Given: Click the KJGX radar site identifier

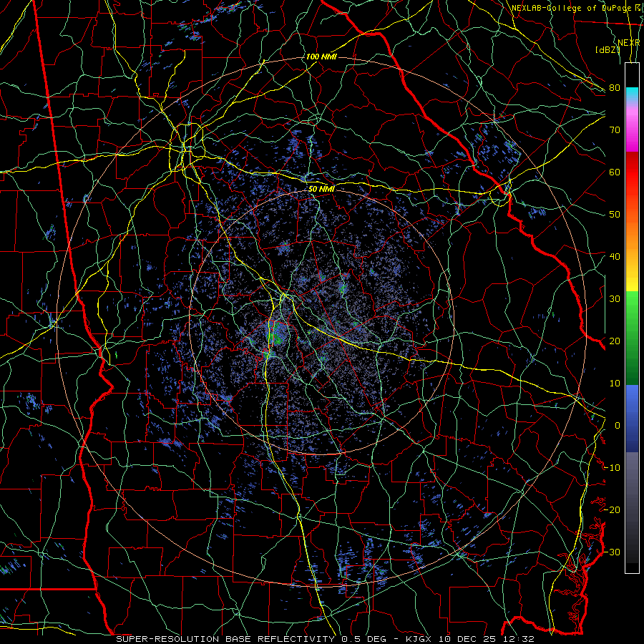Looking at the screenshot, I should tap(419, 639).
